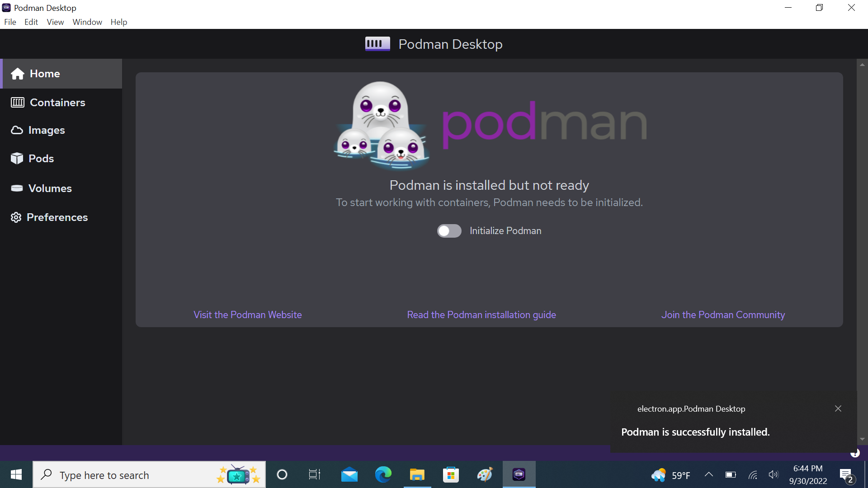The height and width of the screenshot is (488, 868).
Task: Click the Podman Desktop taskbar icon
Action: 519,474
